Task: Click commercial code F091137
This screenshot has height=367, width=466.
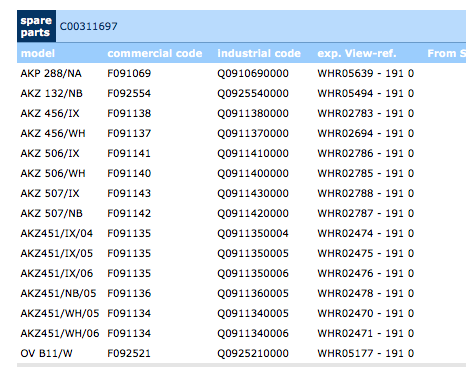Action: pyautogui.click(x=129, y=133)
